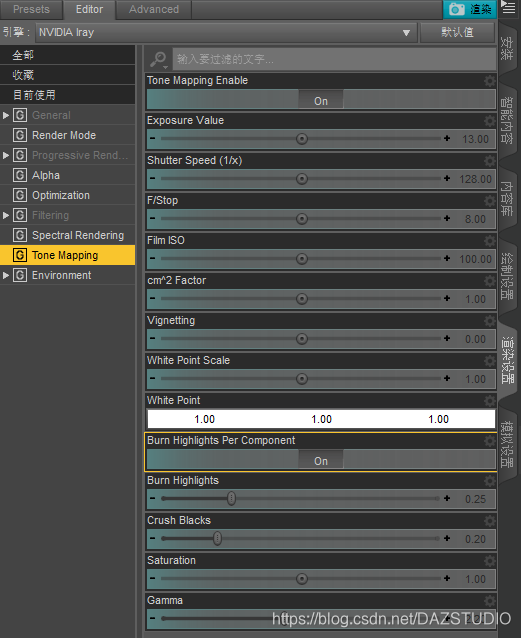Open the gear options for Vignetting

point(490,321)
